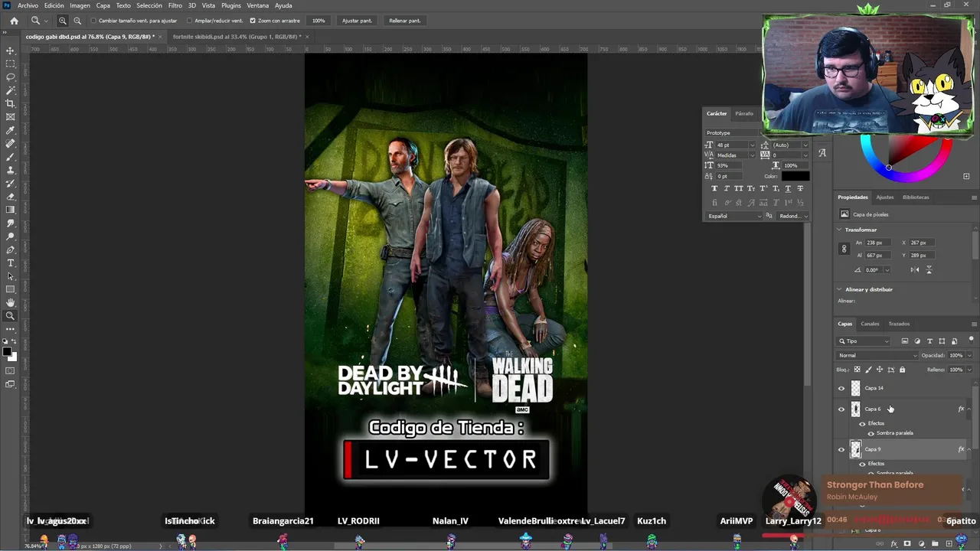Add layer mask at Capas bottom

(x=907, y=544)
